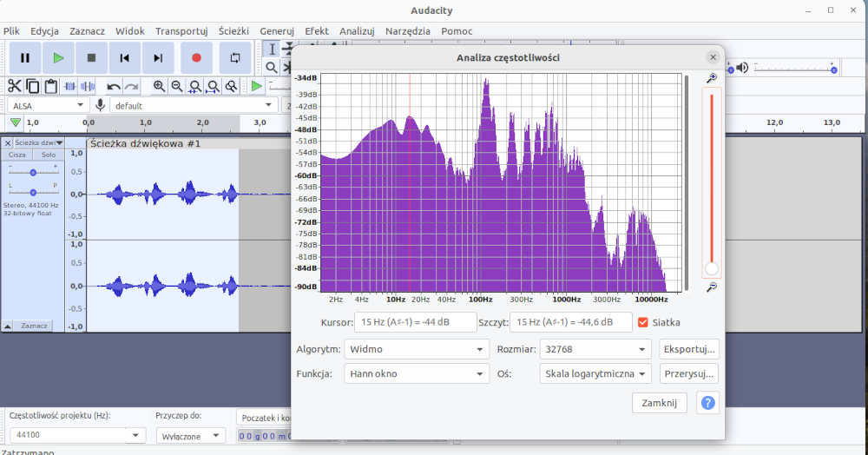
Task: Select the magnifier Zoom tool in tools toolbar
Action: click(x=271, y=68)
